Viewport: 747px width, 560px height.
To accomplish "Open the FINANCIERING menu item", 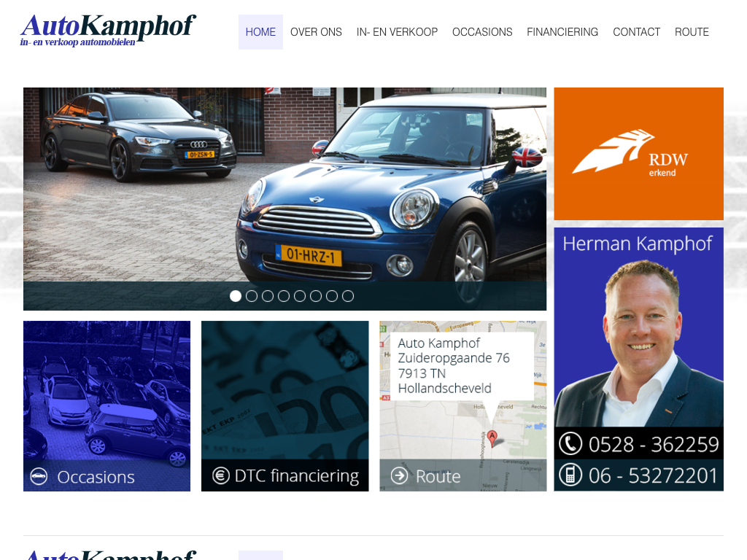I will (x=562, y=32).
